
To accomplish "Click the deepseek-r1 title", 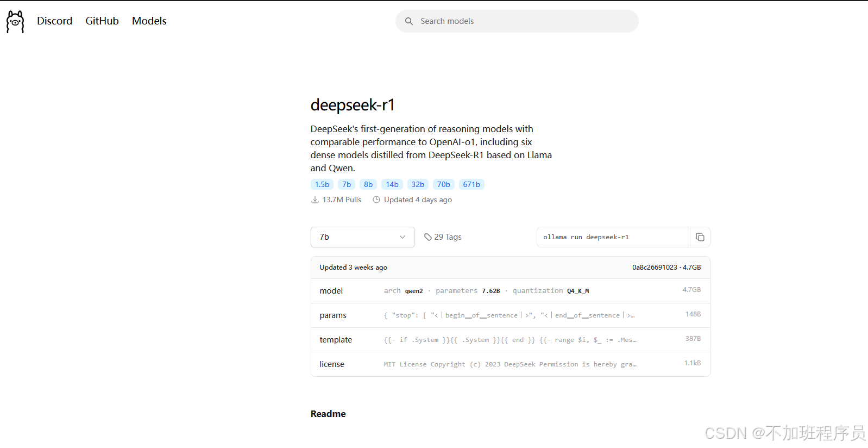I will [353, 105].
